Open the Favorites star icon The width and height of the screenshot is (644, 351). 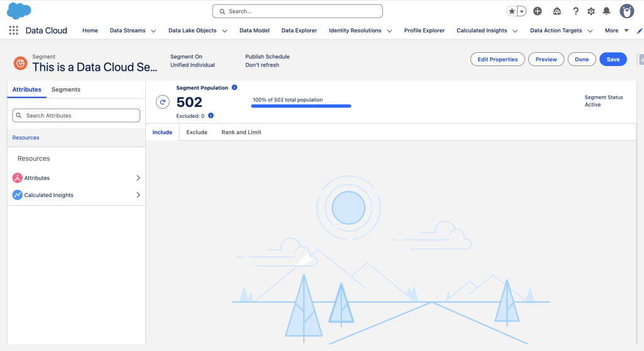coord(512,11)
